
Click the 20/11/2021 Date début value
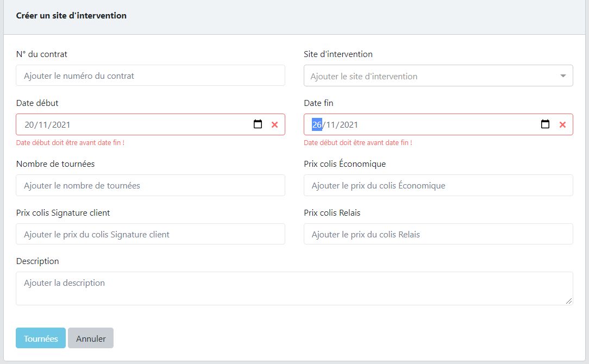47,125
